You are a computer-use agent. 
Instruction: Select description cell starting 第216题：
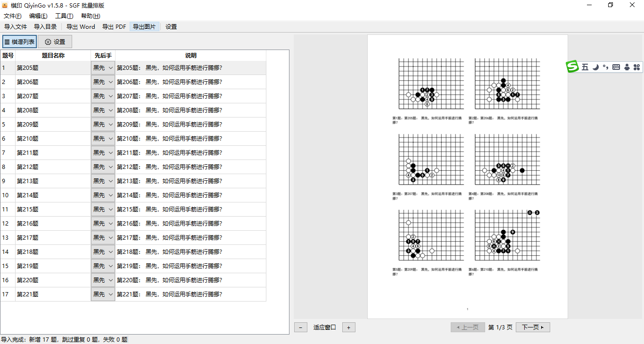point(191,224)
